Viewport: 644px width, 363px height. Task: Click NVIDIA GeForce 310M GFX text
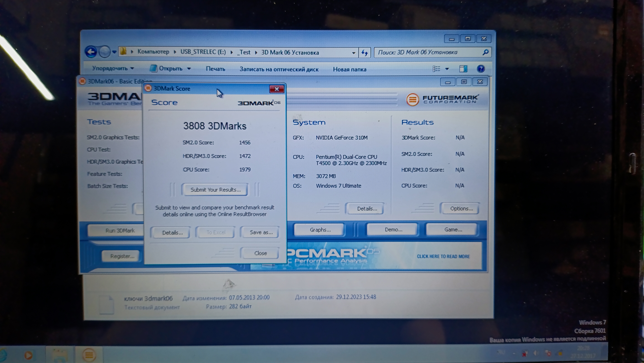pyautogui.click(x=341, y=138)
